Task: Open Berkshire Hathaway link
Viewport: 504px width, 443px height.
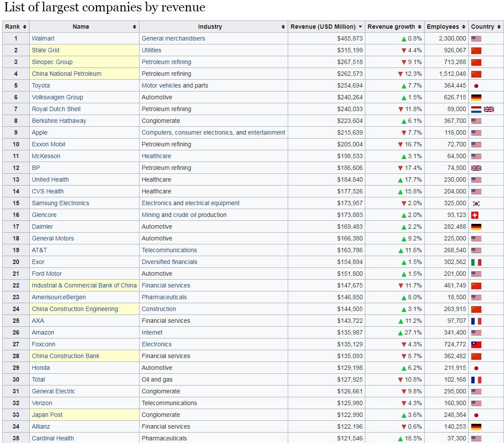Action: click(59, 121)
